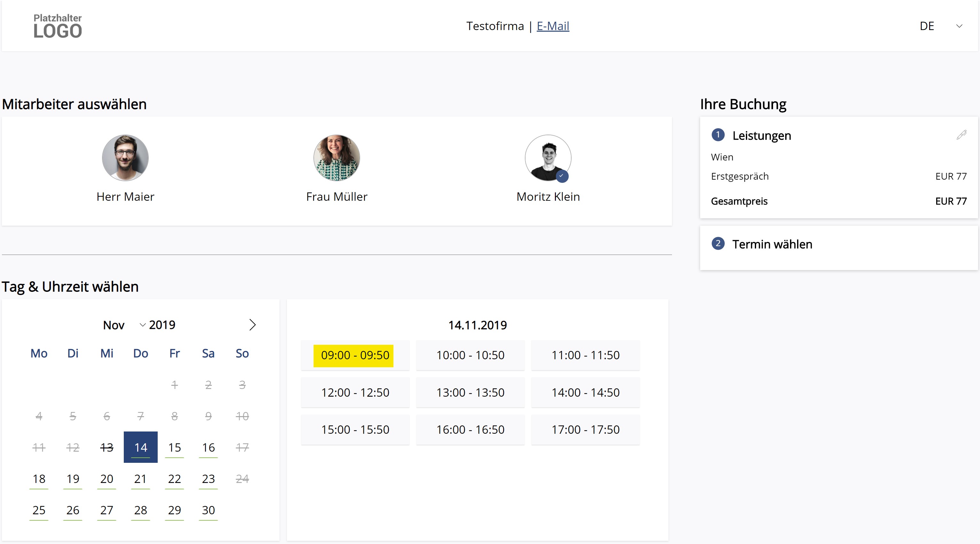
Task: Choose the 13:00 - 13:50 time slot
Action: (x=470, y=392)
